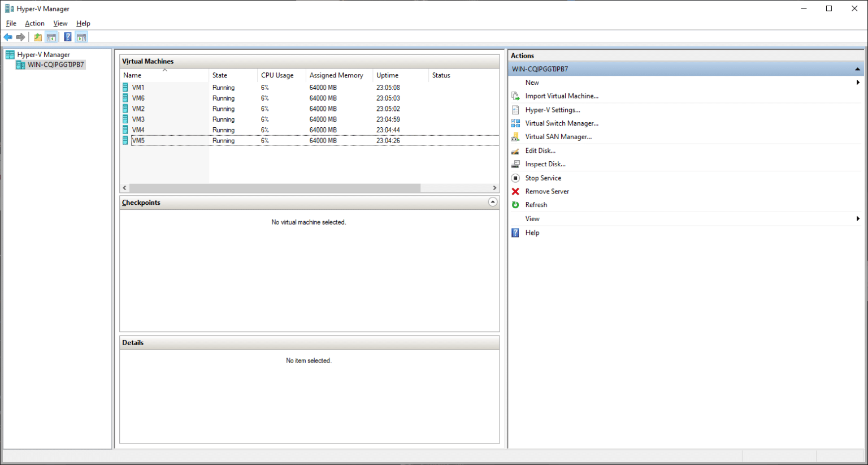Open Virtual Switch Manager... action
This screenshot has width=868, height=465.
(562, 123)
